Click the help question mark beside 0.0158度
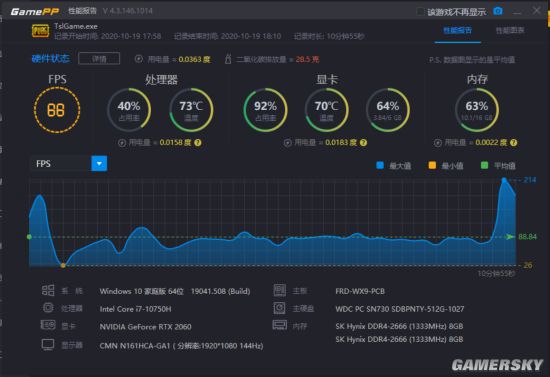This screenshot has width=550, height=377. (x=198, y=143)
